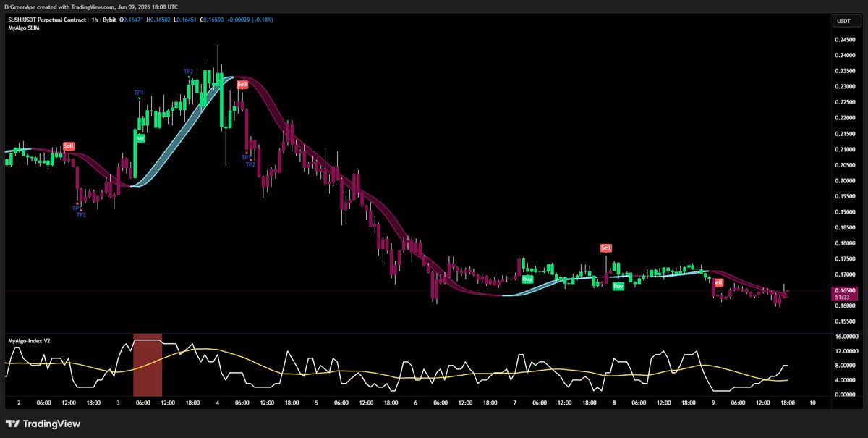Screen dimensions: 868x438
Task: Click the Buy signal label on June 8
Action: (618, 287)
